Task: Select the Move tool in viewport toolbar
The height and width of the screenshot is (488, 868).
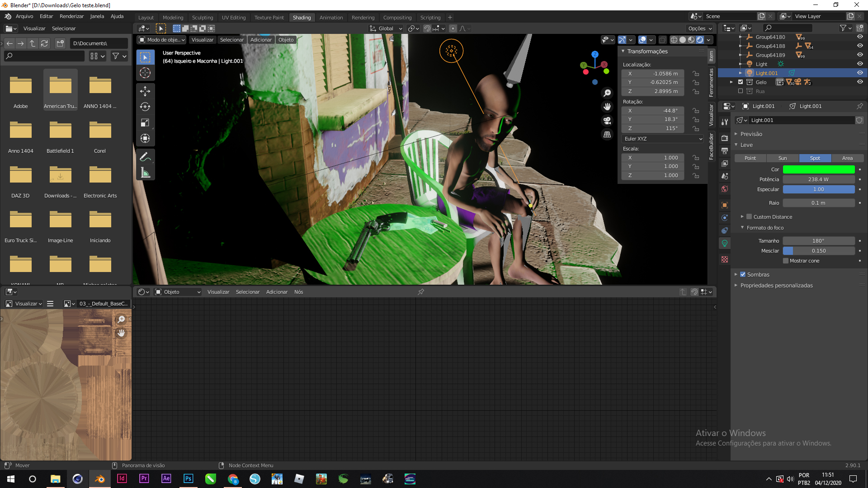Action: pyautogui.click(x=145, y=92)
